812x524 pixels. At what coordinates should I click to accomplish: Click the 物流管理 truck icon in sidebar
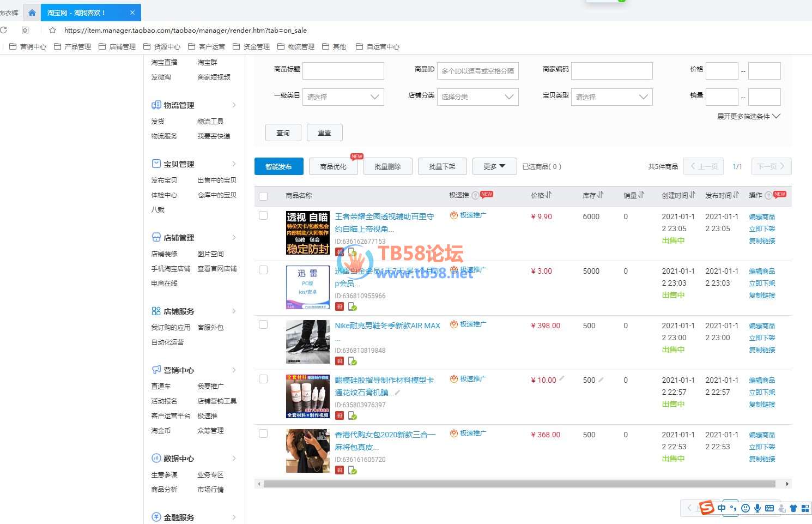pyautogui.click(x=156, y=105)
